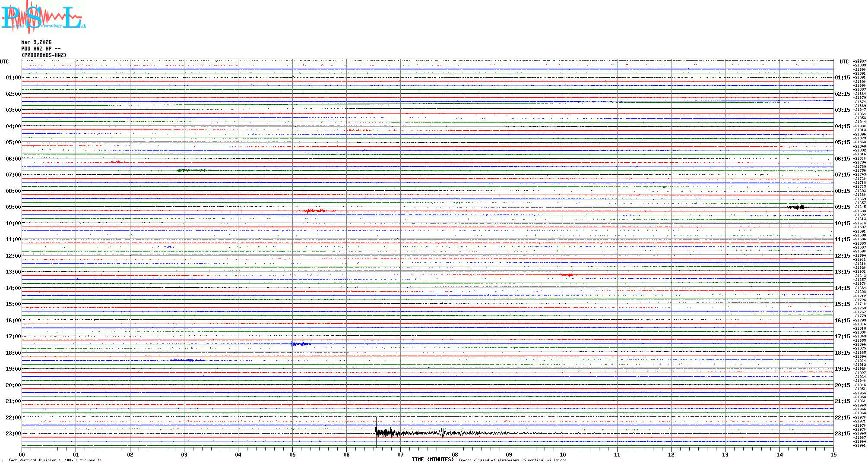Screen dimensions: 868x466
Task: Click the black event near 09:15 label
Action: coord(798,207)
